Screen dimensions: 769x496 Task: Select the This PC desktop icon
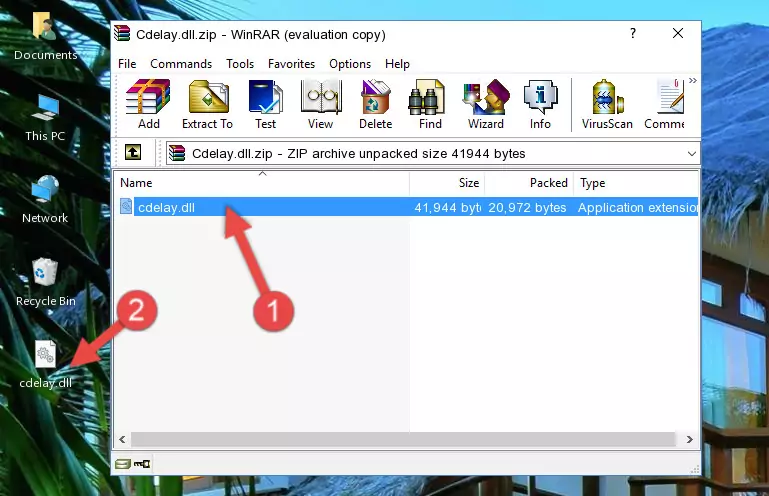point(45,118)
